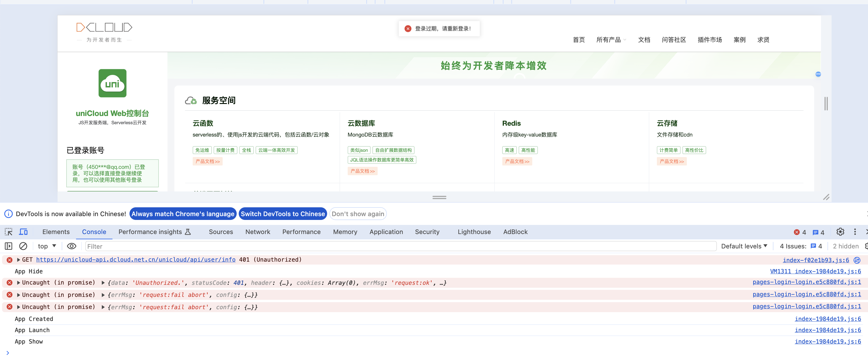Open DevTools three-dot customize menu
Screen dimensions: 868x360
point(855,232)
